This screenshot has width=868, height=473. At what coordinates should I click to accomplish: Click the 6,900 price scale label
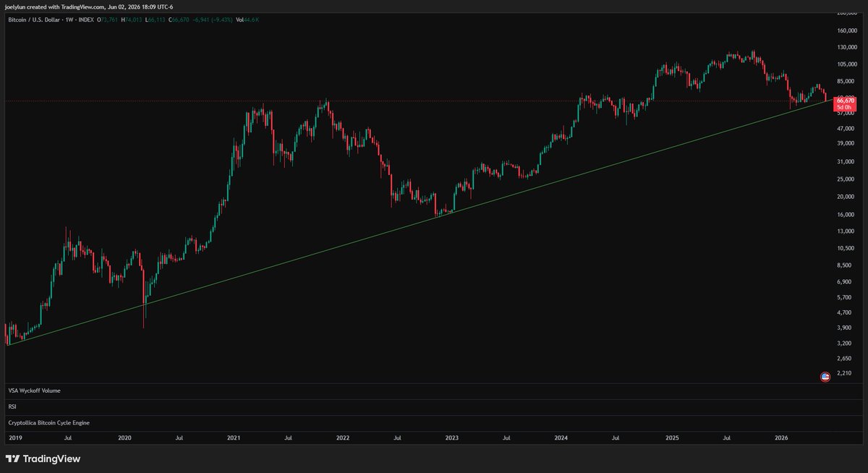coord(843,281)
